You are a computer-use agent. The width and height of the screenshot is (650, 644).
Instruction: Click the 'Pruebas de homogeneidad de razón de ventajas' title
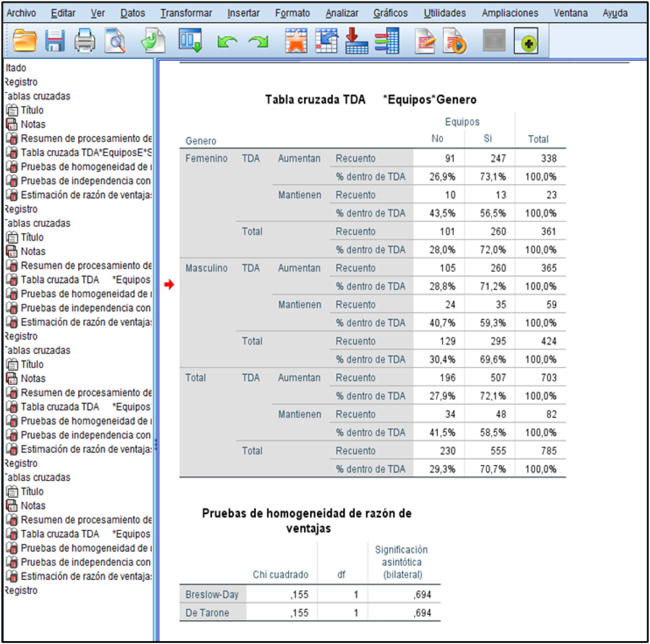[307, 521]
